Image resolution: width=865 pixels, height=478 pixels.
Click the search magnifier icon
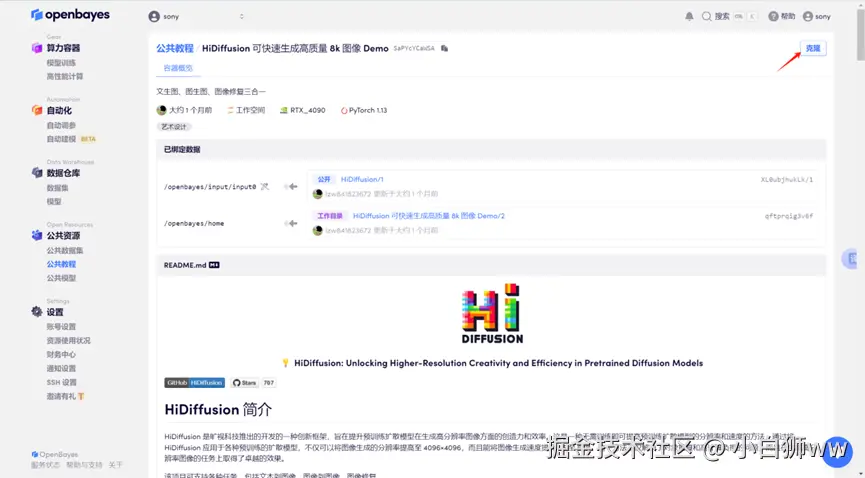706,17
